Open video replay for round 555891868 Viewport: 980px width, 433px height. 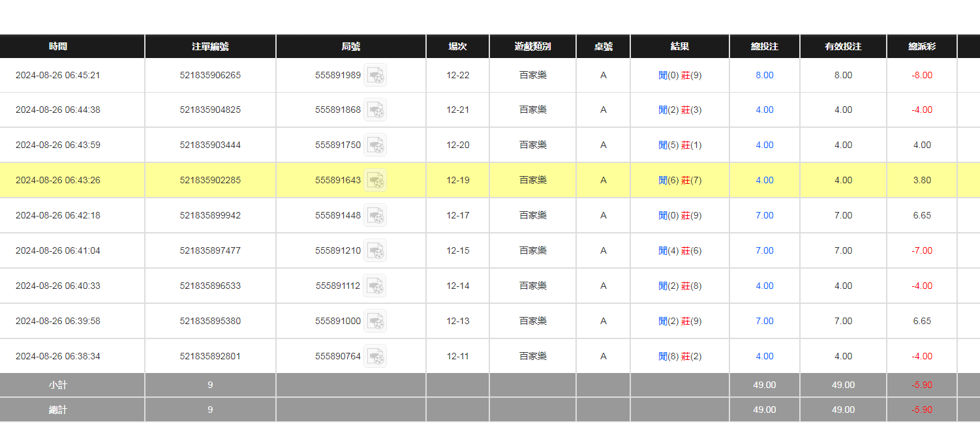click(x=375, y=110)
